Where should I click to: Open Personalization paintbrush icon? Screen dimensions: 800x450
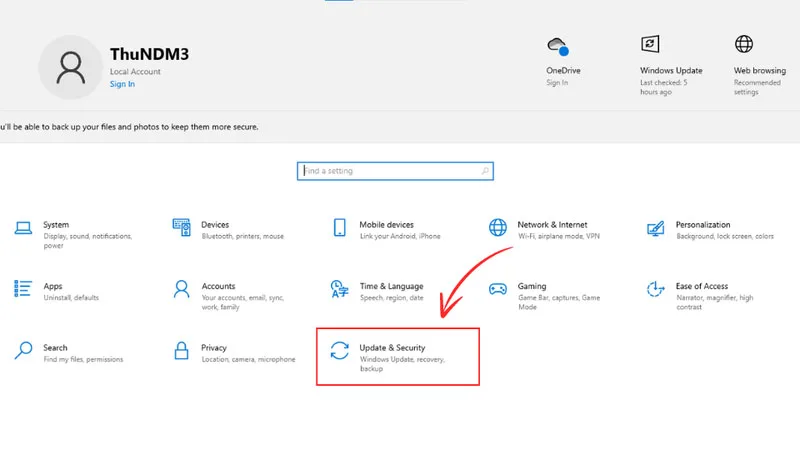tap(656, 228)
